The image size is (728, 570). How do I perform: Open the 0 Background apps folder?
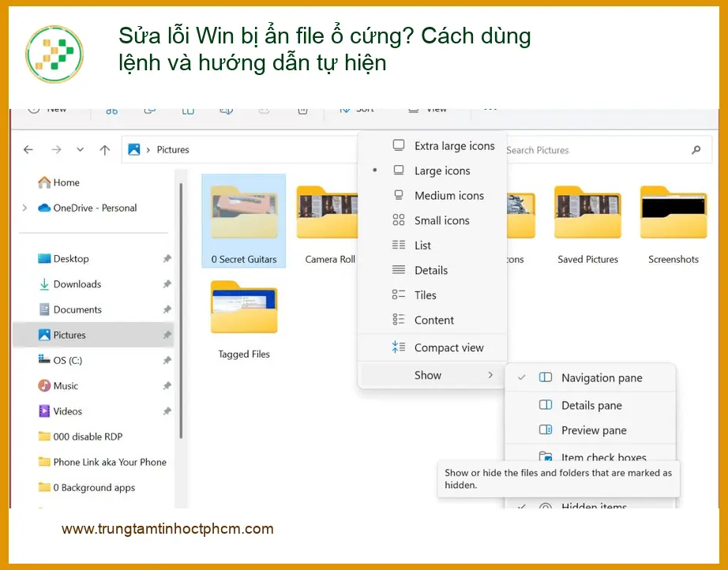86,487
